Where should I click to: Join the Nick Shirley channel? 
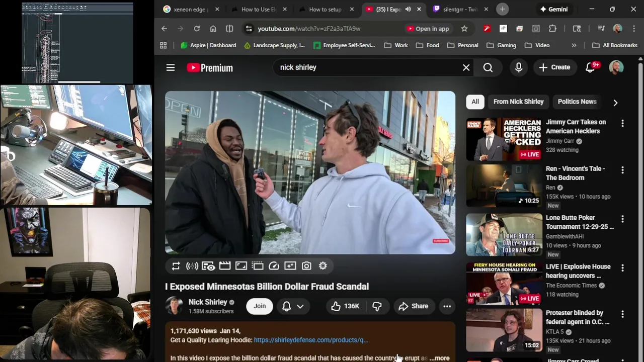(260, 306)
